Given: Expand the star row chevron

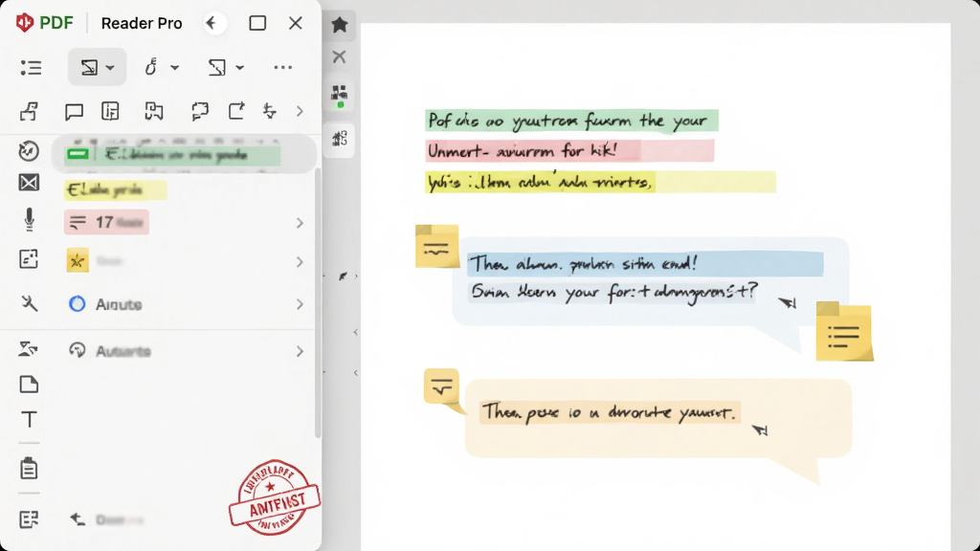Looking at the screenshot, I should 300,262.
